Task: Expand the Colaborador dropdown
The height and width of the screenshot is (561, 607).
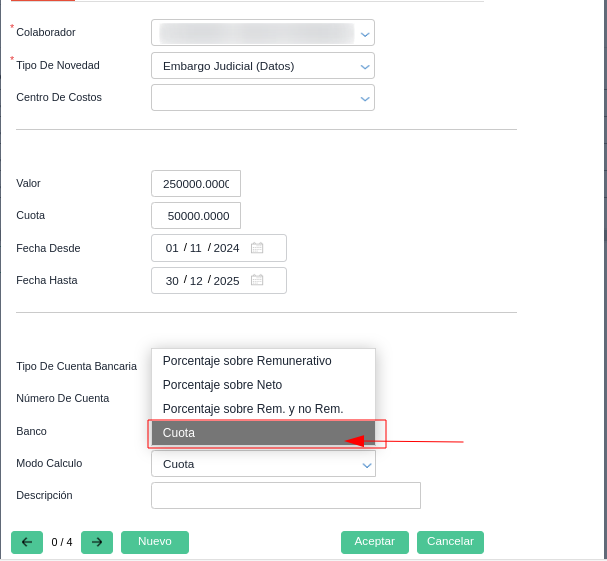Action: [365, 33]
